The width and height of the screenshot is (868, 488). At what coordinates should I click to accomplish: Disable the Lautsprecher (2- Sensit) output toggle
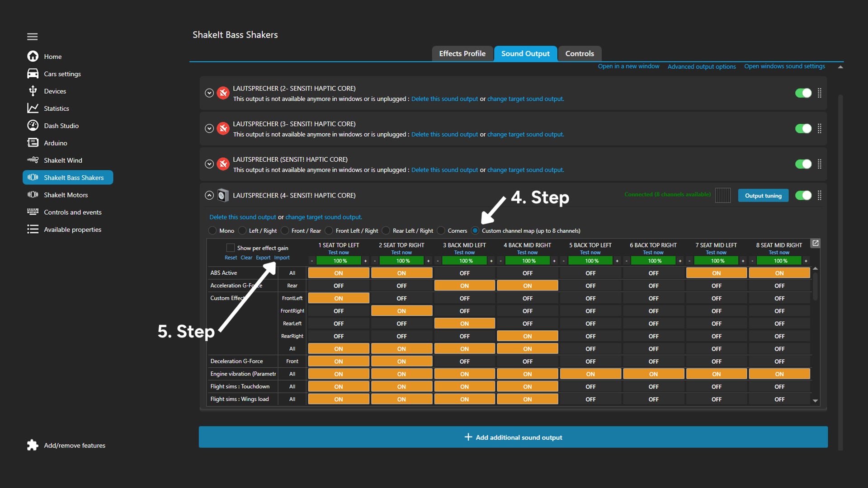(803, 93)
